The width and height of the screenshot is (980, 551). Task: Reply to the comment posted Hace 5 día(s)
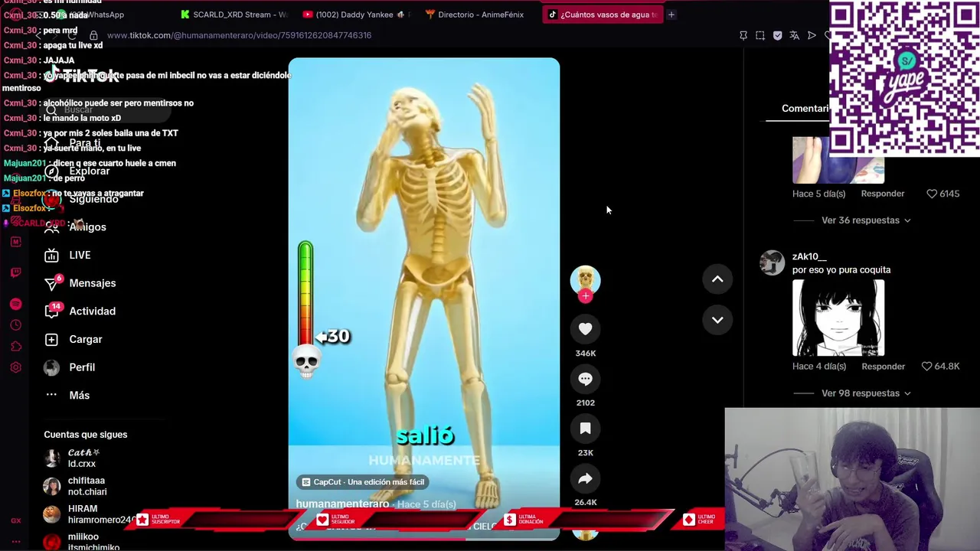[882, 194]
